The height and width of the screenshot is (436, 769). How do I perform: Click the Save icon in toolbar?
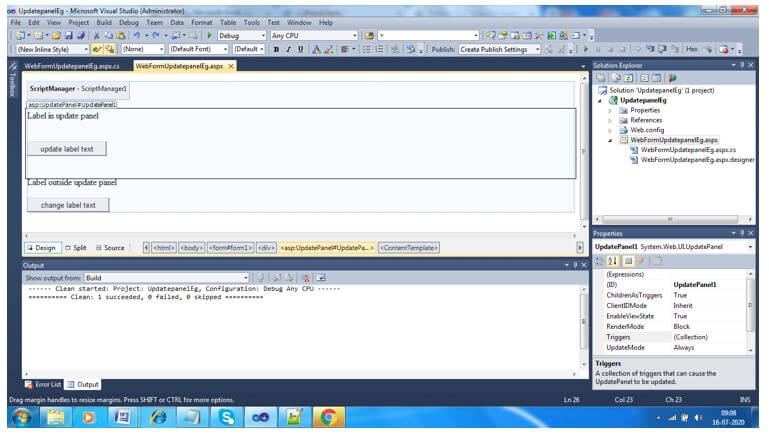pyautogui.click(x=69, y=35)
